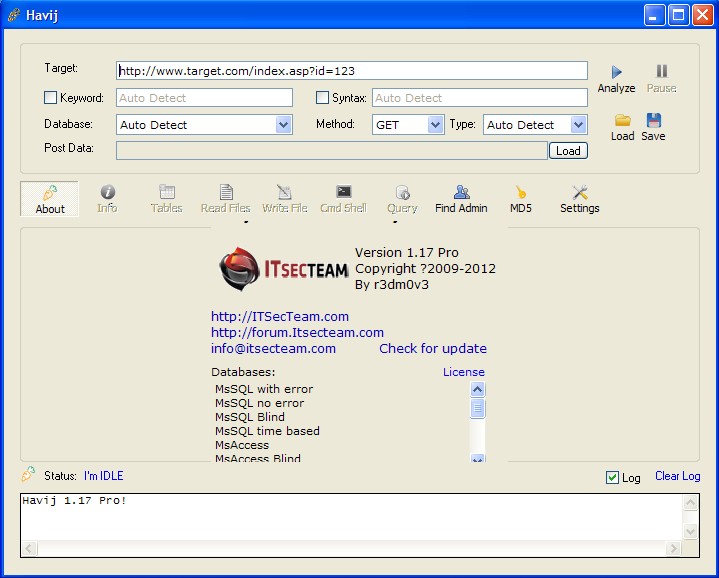Close the Havij window
This screenshot has width=719, height=578.
pyautogui.click(x=702, y=15)
